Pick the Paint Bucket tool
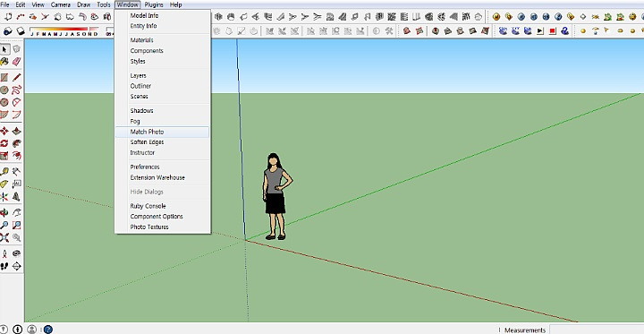Viewport: 644px width, 334px height. [x=4, y=62]
